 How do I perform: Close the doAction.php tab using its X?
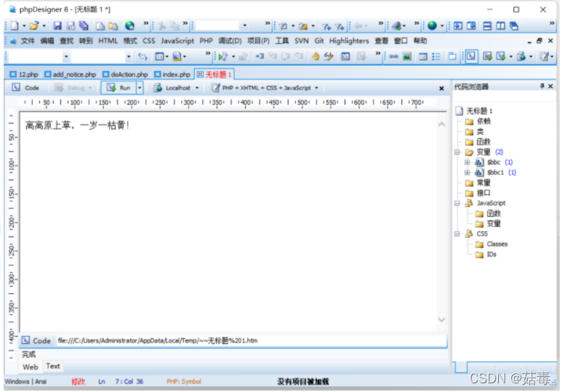tap(105, 74)
